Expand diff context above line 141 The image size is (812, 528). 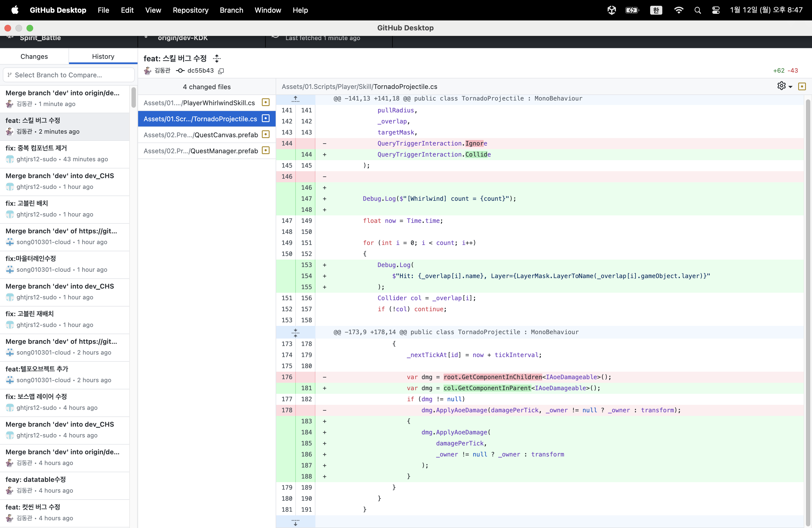click(296, 99)
